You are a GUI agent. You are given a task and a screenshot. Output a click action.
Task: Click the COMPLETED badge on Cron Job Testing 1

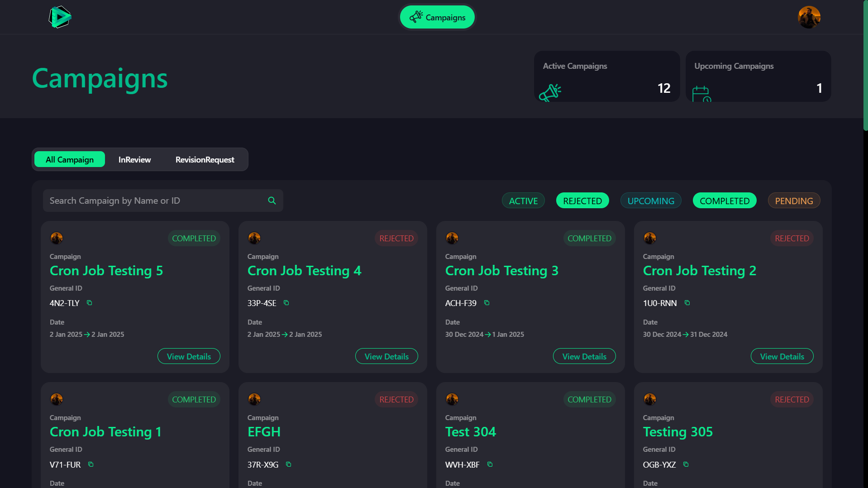[x=194, y=399]
